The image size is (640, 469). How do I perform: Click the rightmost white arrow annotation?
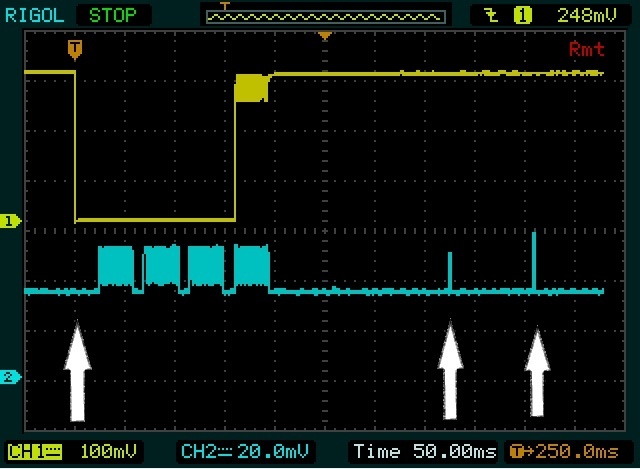[x=538, y=372]
